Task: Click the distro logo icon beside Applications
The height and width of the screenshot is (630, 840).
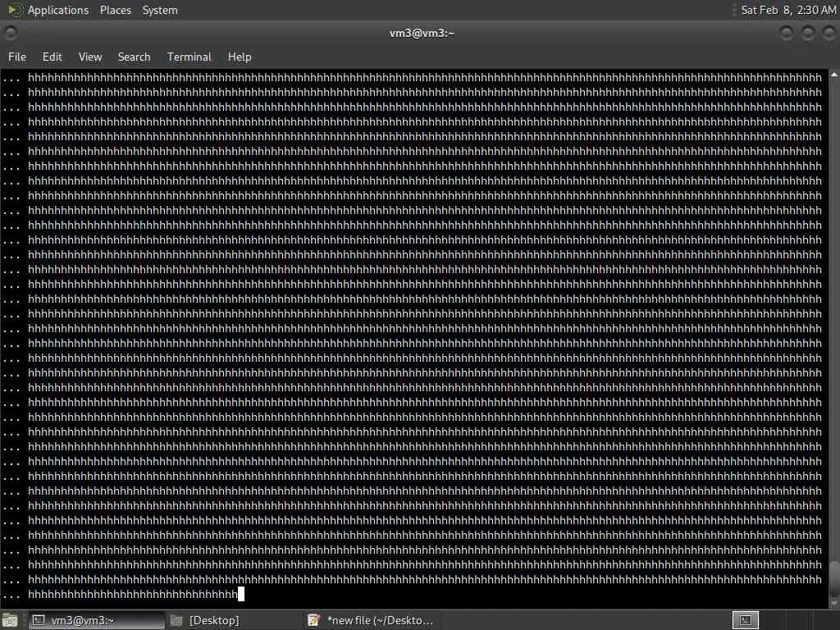Action: point(15,10)
